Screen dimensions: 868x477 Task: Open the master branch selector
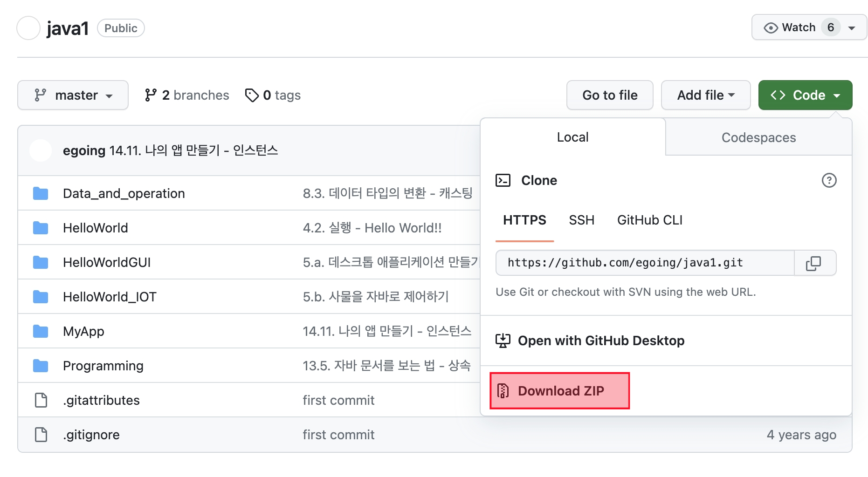[73, 95]
